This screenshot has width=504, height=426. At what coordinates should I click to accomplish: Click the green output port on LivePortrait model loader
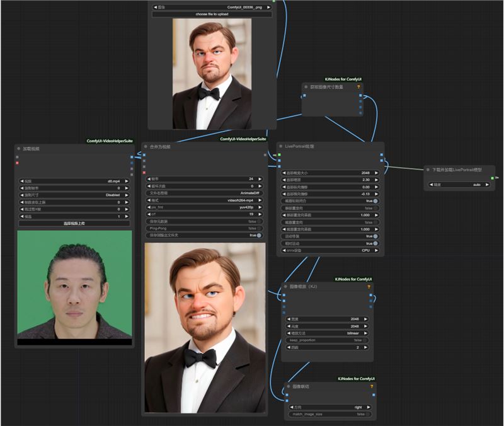coord(492,178)
